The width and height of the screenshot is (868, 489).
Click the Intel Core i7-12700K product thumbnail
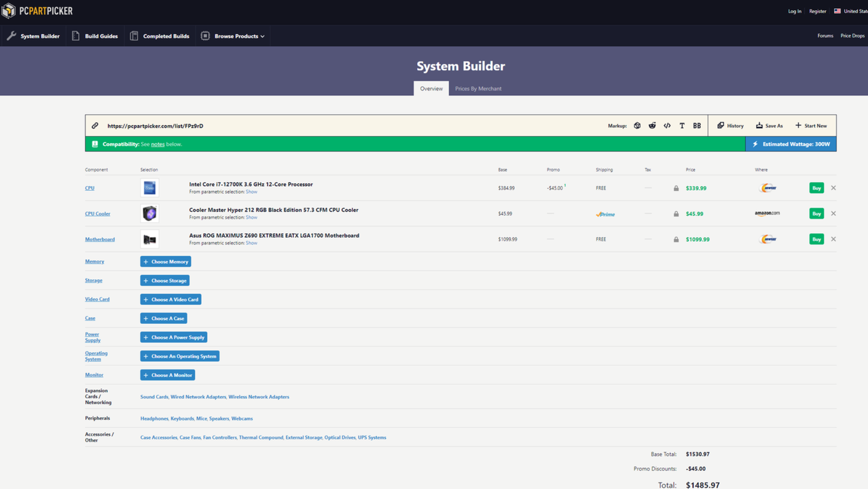point(149,188)
